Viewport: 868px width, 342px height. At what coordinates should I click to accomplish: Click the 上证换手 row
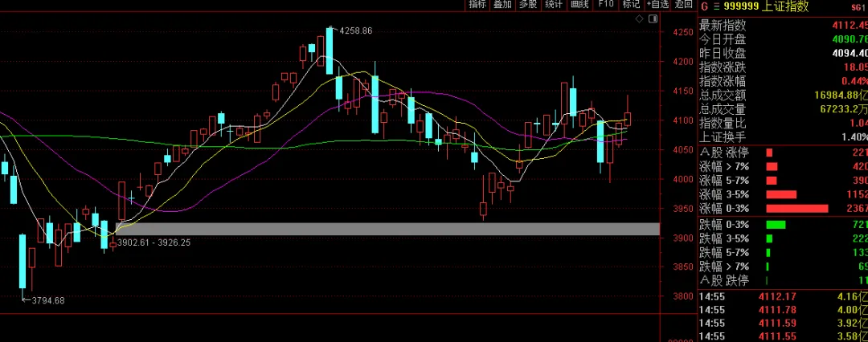[x=783, y=137]
